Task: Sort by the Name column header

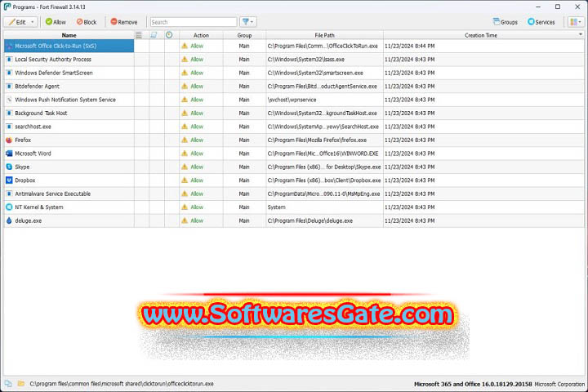Action: tap(69, 35)
